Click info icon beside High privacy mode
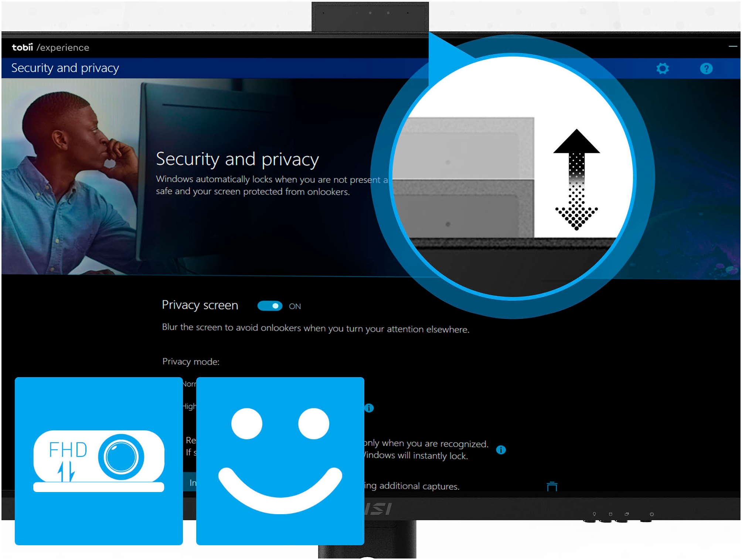742x560 pixels. (369, 408)
